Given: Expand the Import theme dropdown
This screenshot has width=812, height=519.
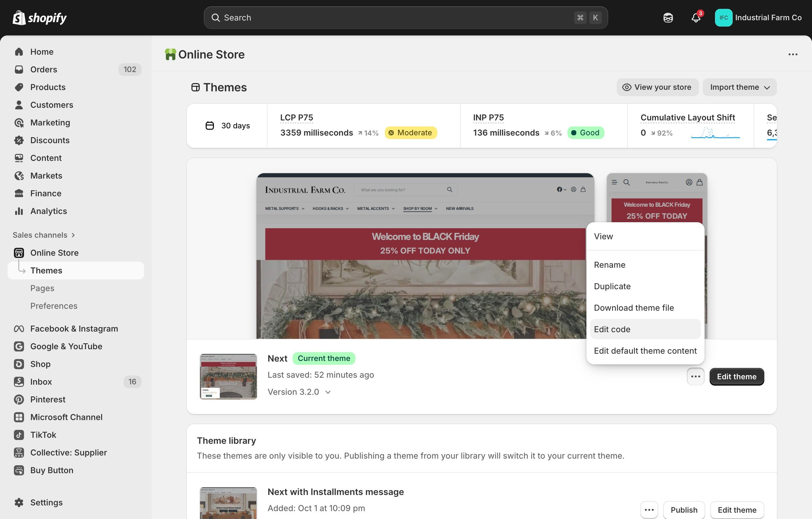Looking at the screenshot, I should pyautogui.click(x=739, y=87).
